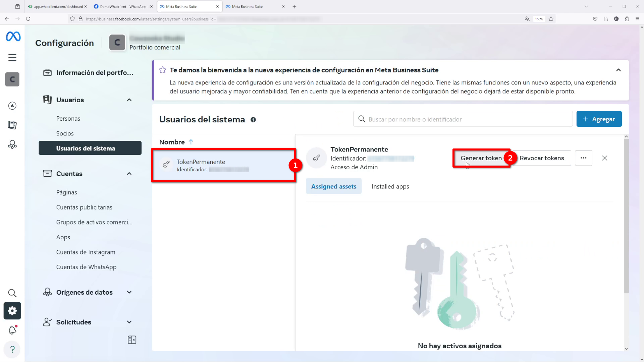Click the 150% zoom level indicator

[x=539, y=19]
